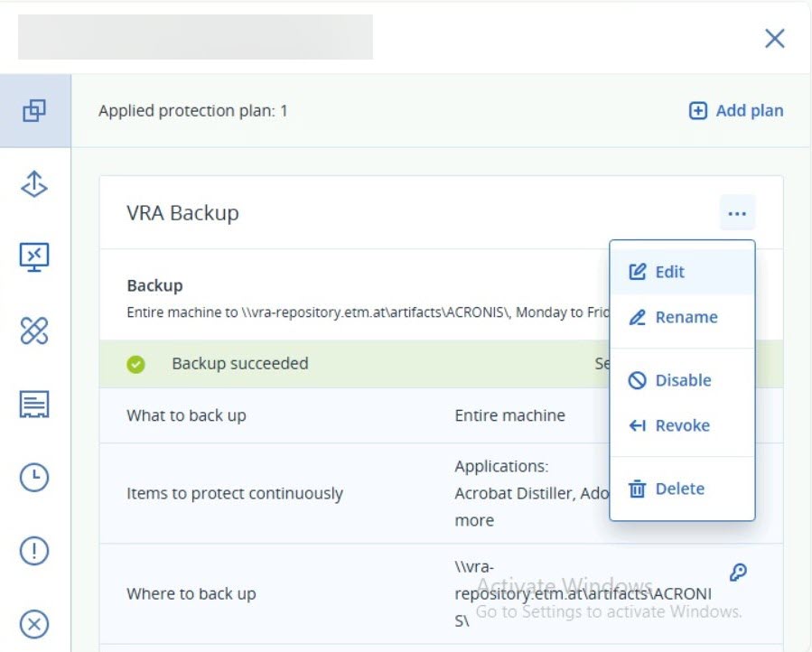Click the Add plan button
This screenshot has height=652, width=812.
tap(736, 111)
